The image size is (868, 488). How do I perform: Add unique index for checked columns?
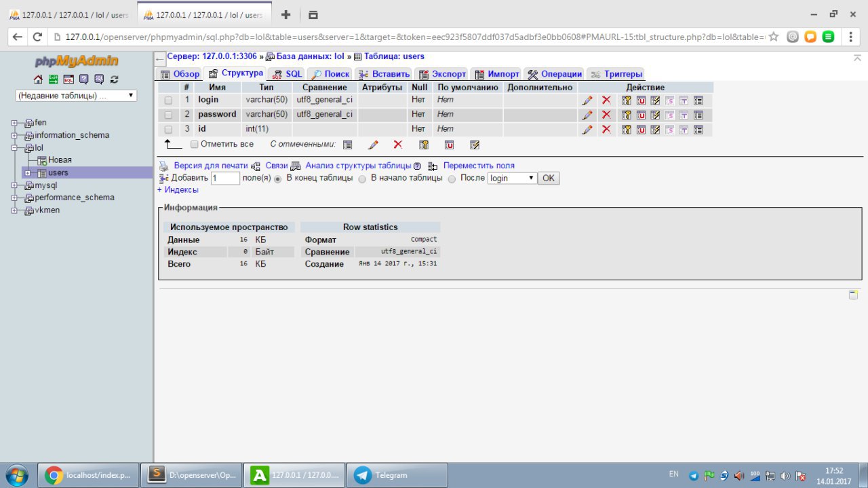tap(449, 145)
